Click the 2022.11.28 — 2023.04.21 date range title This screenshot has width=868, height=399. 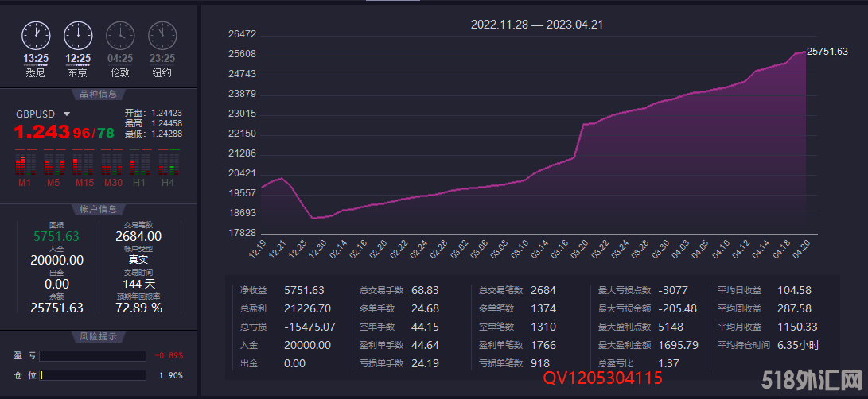coord(537,25)
